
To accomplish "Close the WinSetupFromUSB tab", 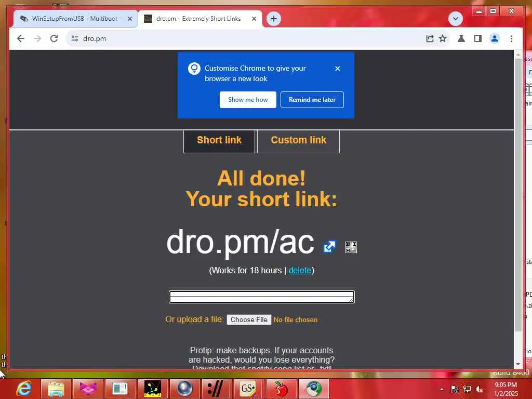I will pos(129,19).
